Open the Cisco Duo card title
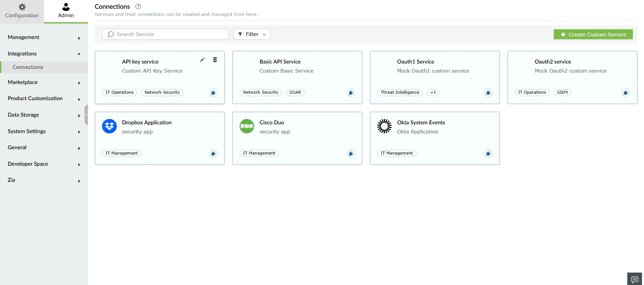Screen dimensions: 644x285 (x=272, y=123)
